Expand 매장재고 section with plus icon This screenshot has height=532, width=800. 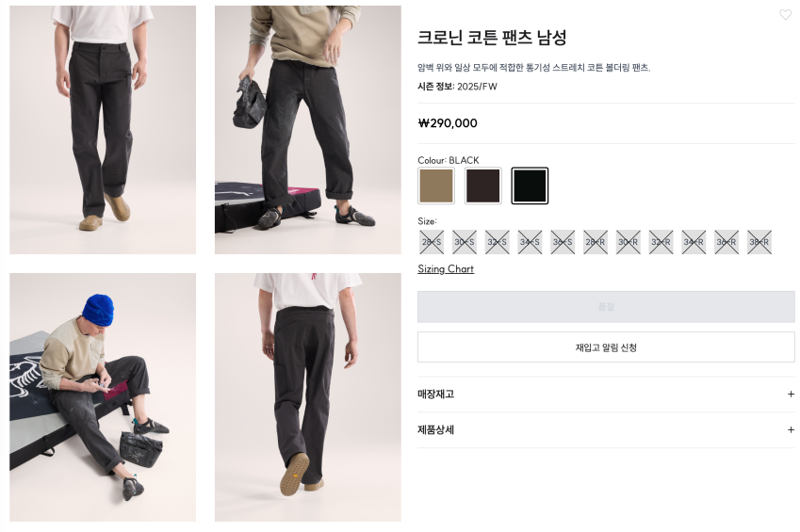tap(791, 394)
